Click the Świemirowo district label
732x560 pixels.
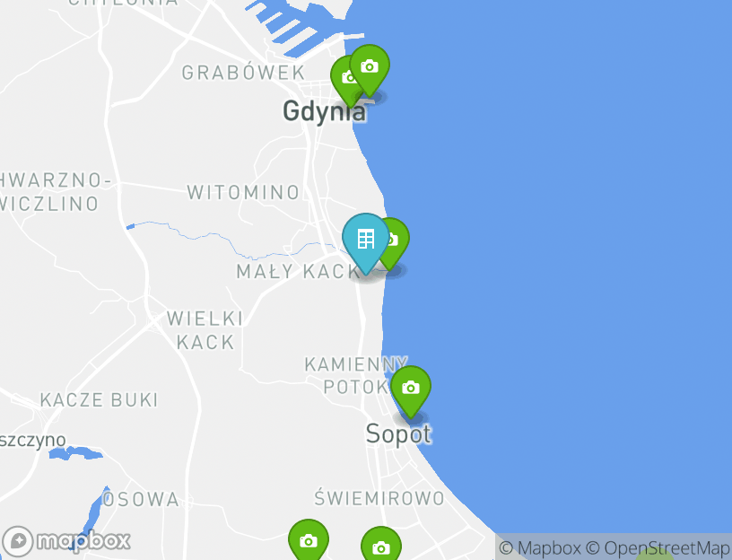tap(379, 498)
